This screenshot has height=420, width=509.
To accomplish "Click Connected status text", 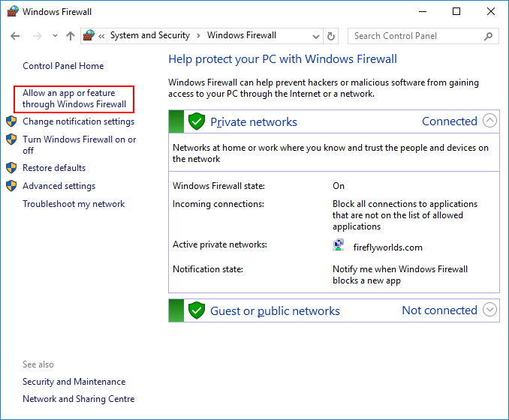I will coord(449,121).
